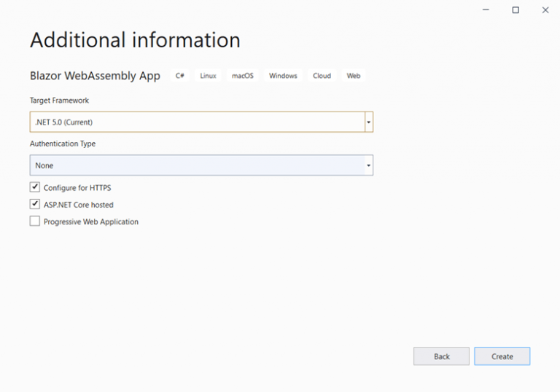Click the Additional information heading
560x392 pixels.
(x=135, y=40)
